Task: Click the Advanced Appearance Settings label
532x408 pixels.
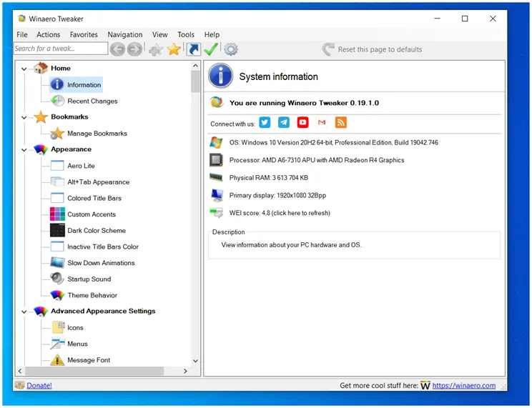Action: [x=103, y=311]
